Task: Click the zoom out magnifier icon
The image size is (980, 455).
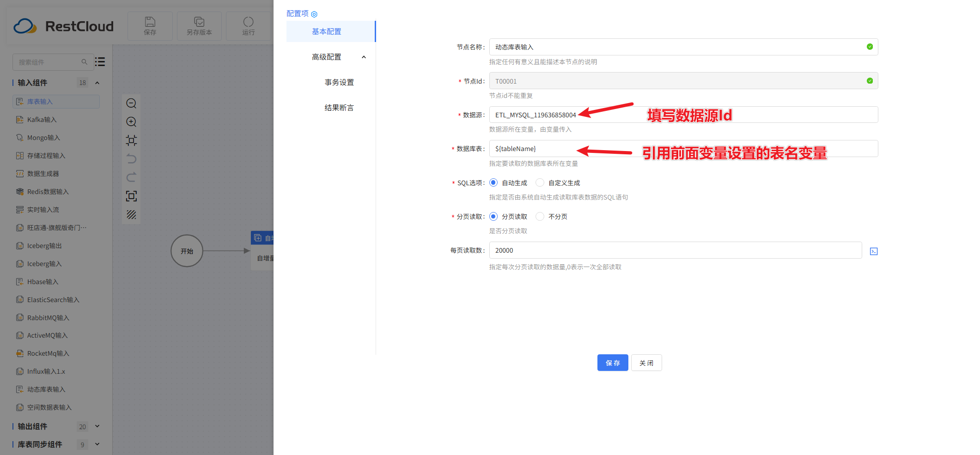Action: pyautogui.click(x=131, y=103)
